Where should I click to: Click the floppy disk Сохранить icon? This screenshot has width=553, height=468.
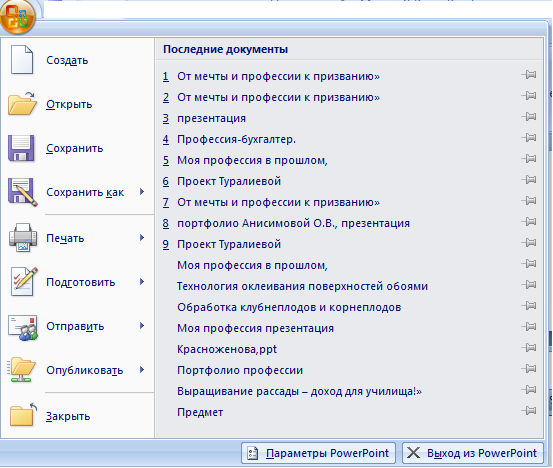pos(21,148)
